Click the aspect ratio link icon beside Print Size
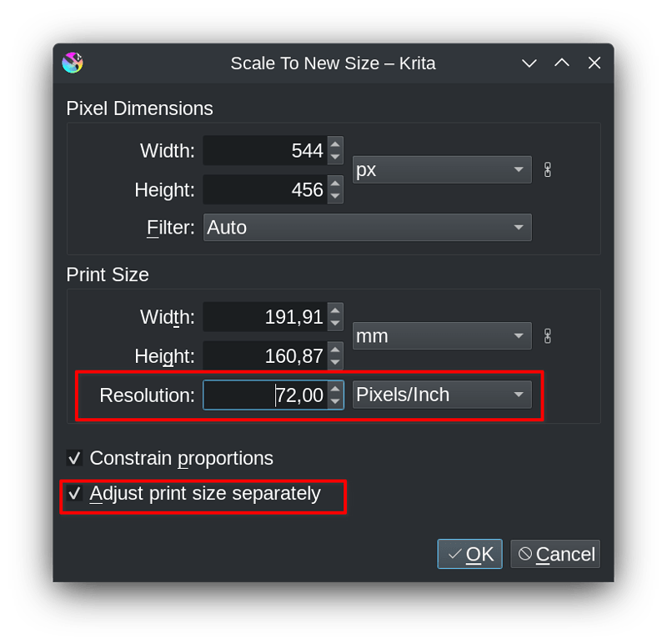The height and width of the screenshot is (644, 667). 548,335
